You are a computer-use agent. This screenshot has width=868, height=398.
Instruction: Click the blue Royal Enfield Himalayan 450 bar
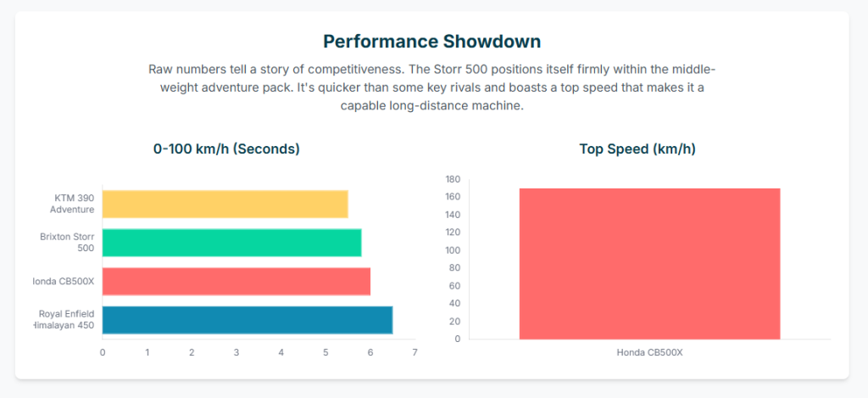[x=247, y=320]
